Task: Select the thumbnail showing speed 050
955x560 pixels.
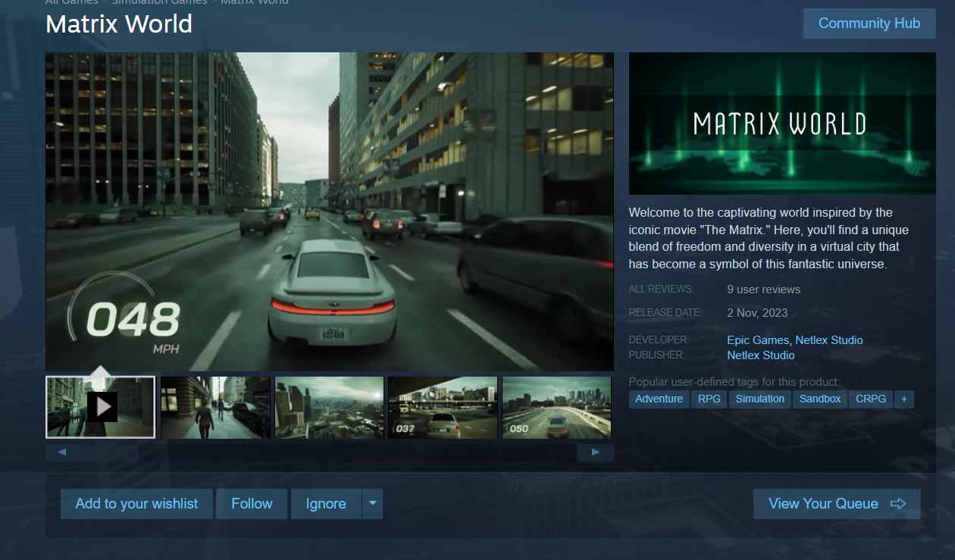Action: point(556,407)
